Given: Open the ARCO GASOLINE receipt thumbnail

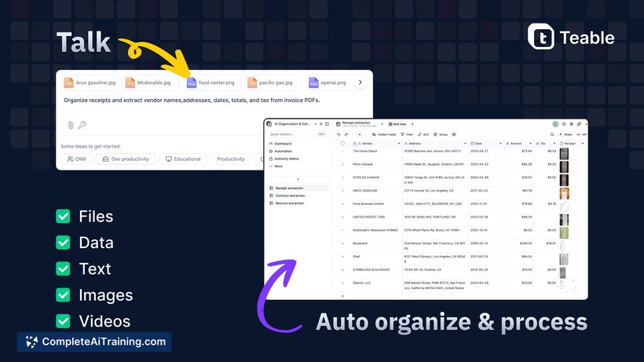Looking at the screenshot, I should coord(565,193).
